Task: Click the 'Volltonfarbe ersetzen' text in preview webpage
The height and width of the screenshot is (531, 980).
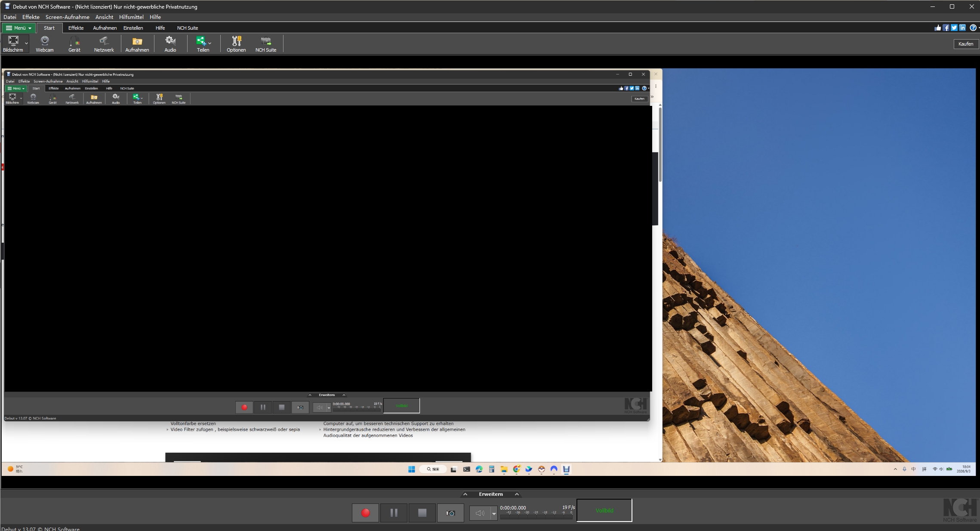Action: coord(193,423)
